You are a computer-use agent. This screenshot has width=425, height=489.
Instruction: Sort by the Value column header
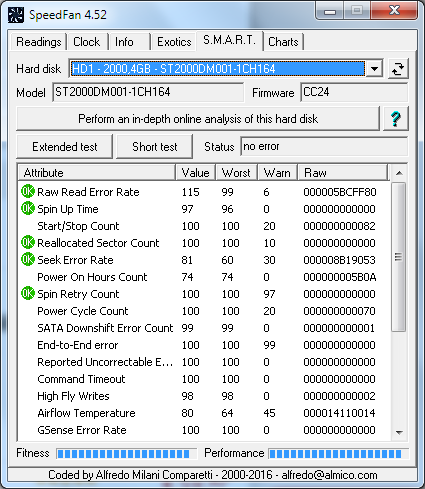(x=196, y=173)
